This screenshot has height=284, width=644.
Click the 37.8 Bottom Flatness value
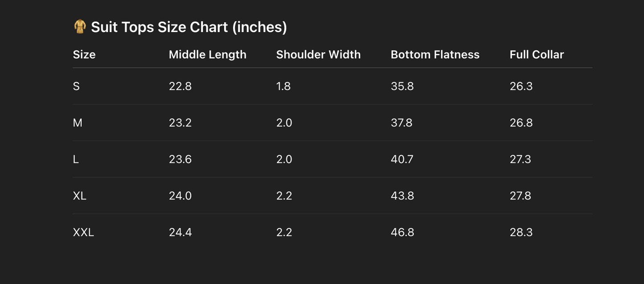click(402, 122)
